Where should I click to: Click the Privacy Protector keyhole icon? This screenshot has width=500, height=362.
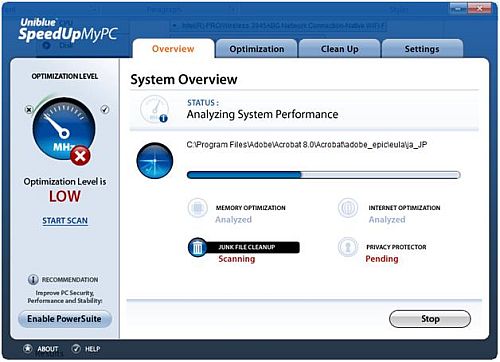pos(348,247)
